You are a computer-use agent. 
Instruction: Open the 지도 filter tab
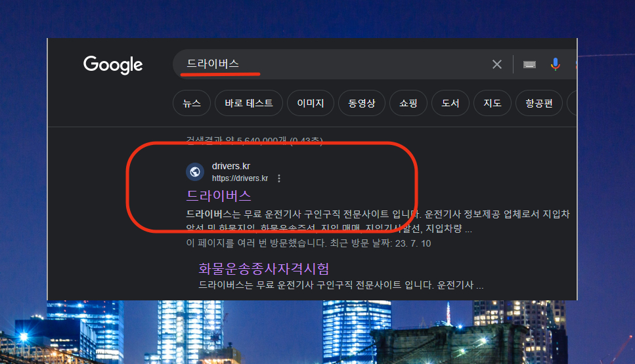[493, 103]
